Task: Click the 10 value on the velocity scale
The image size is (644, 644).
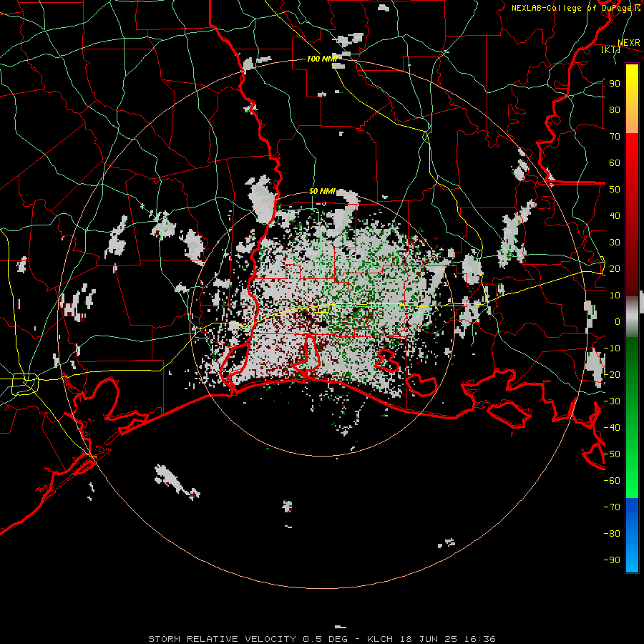Action: (615, 296)
